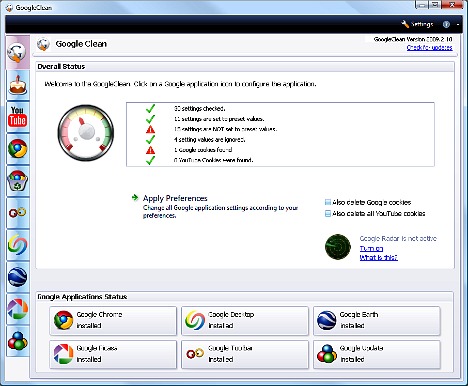
Task: Click the status gauge meter
Action: (x=86, y=133)
